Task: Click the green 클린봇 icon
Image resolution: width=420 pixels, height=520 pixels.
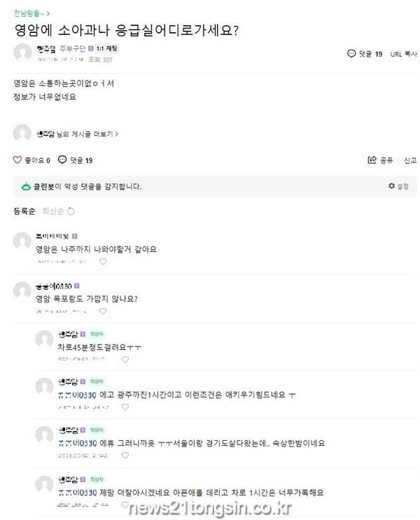Action: [26, 187]
